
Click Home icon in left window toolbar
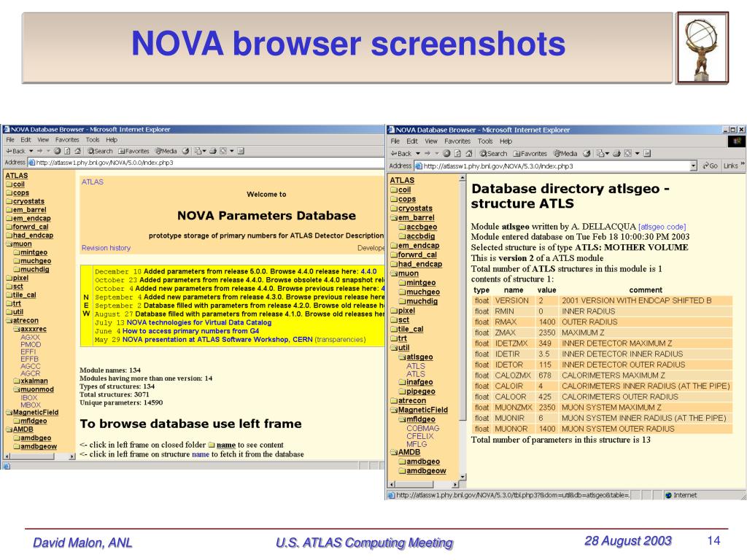tap(77, 151)
